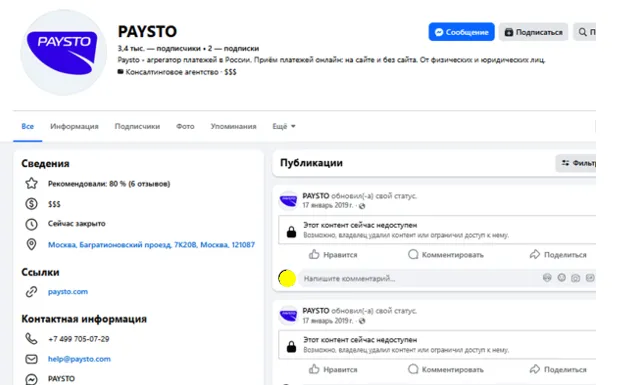Like the first post with Нравится

tap(333, 255)
